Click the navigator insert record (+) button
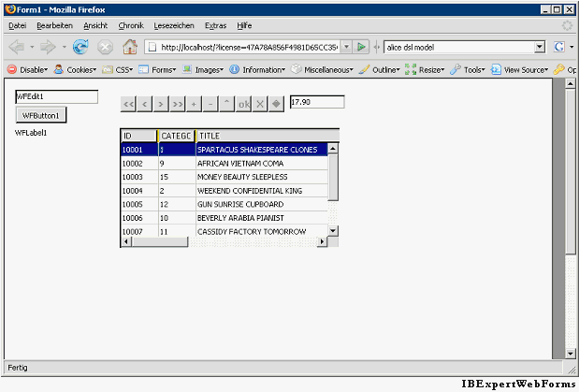 [x=195, y=103]
